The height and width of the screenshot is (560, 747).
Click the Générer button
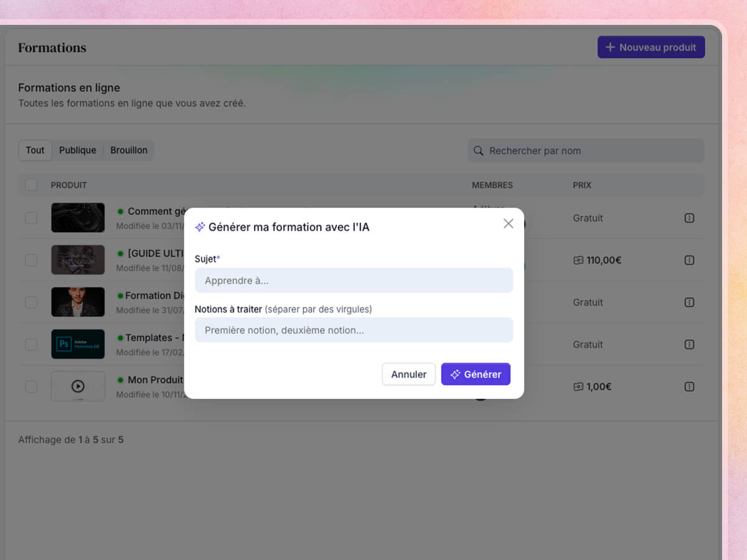point(476,374)
